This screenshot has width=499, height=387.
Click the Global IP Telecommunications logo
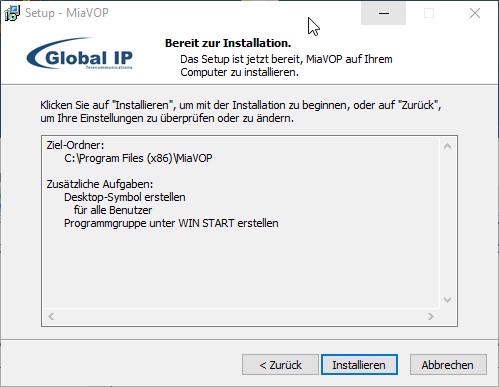(80, 54)
